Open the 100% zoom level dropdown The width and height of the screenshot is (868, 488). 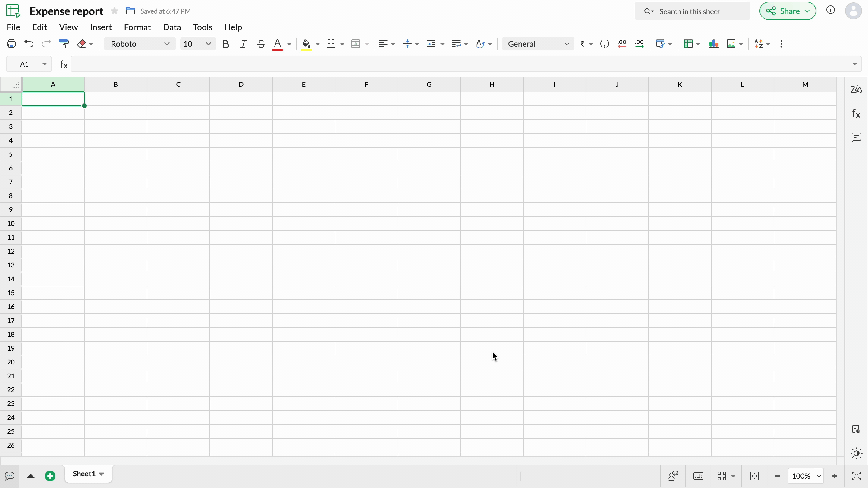pyautogui.click(x=819, y=476)
